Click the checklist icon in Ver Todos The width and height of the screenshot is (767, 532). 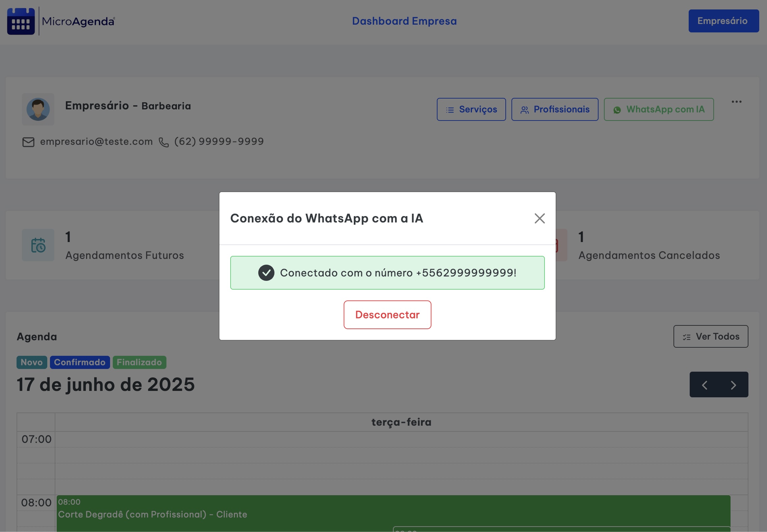point(687,337)
